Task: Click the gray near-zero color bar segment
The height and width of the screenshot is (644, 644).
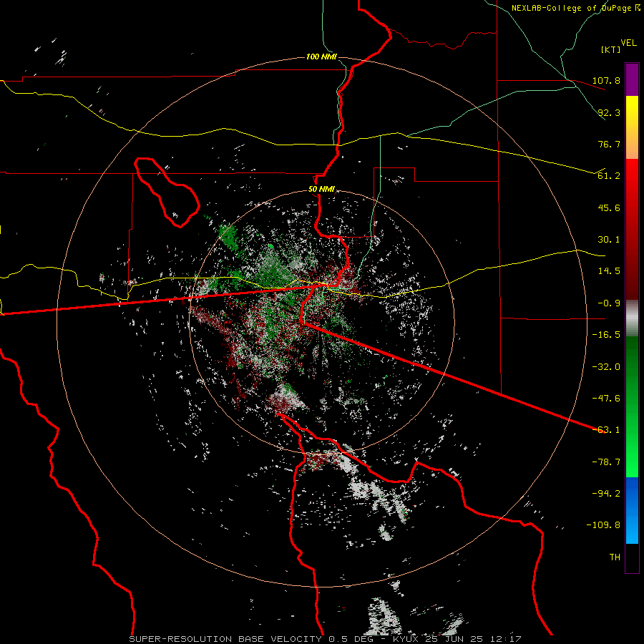Action: click(632, 318)
